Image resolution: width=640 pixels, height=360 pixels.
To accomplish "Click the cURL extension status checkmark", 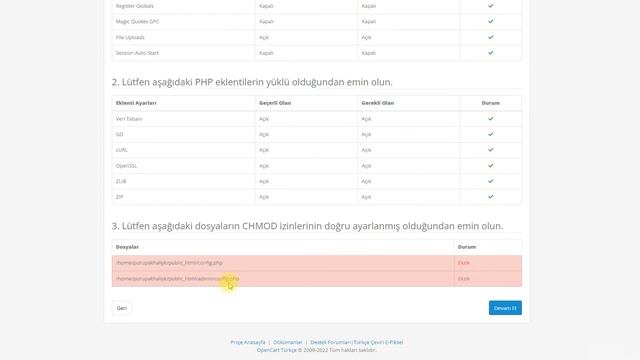I will (491, 150).
